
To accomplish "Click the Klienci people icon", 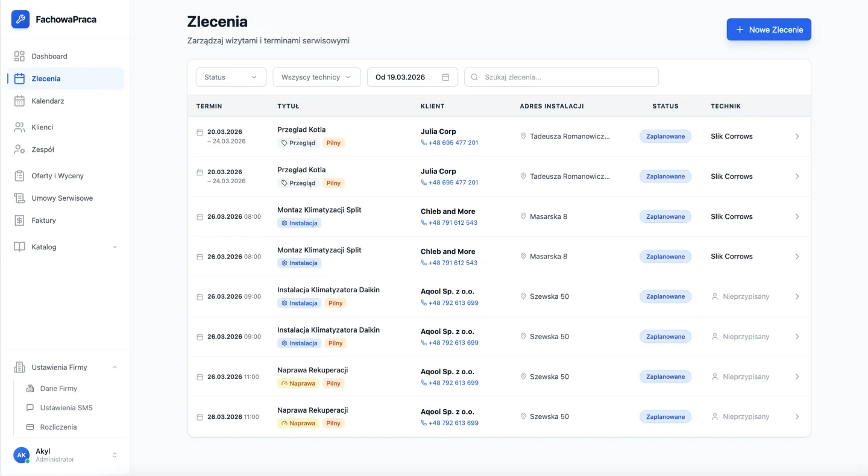I will [x=19, y=127].
